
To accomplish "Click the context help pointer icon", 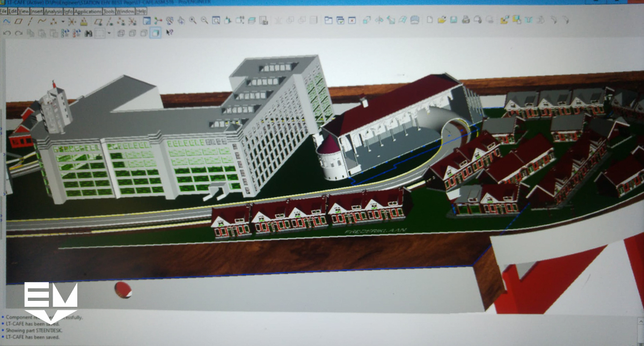I will coord(170,33).
